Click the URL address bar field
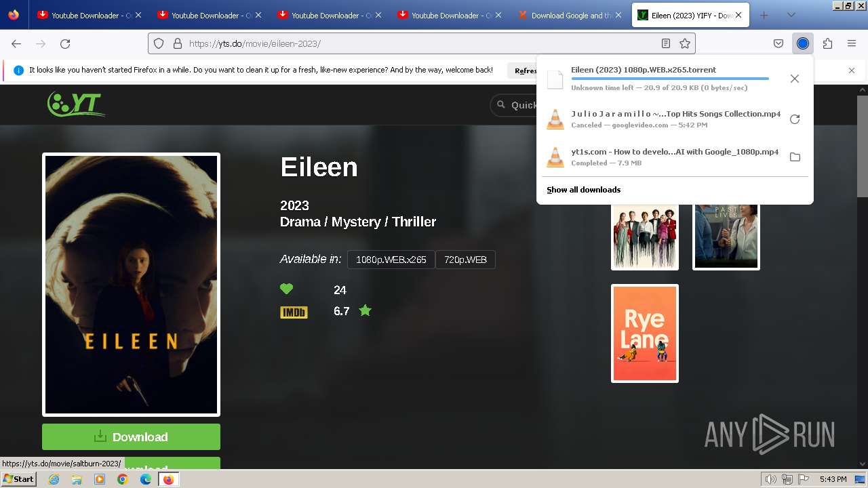Screen dimensions: 868x488 point(420,43)
